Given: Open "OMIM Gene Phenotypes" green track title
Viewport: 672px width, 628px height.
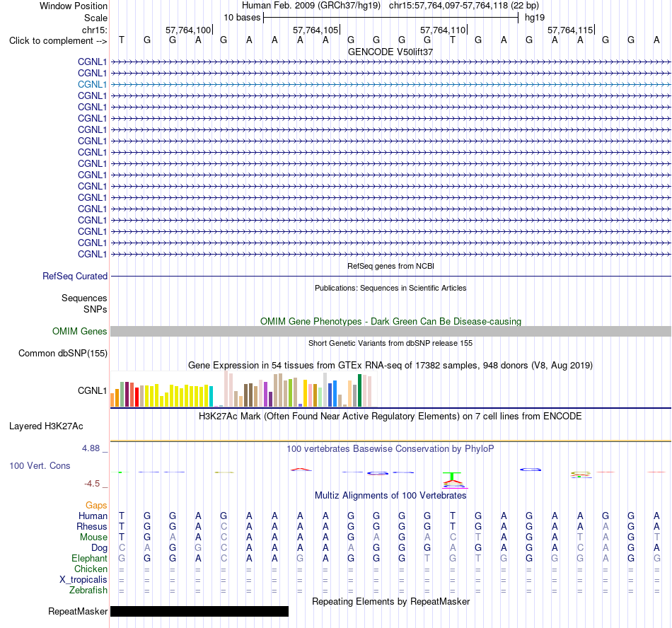Looking at the screenshot, I should pyautogui.click(x=390, y=321).
